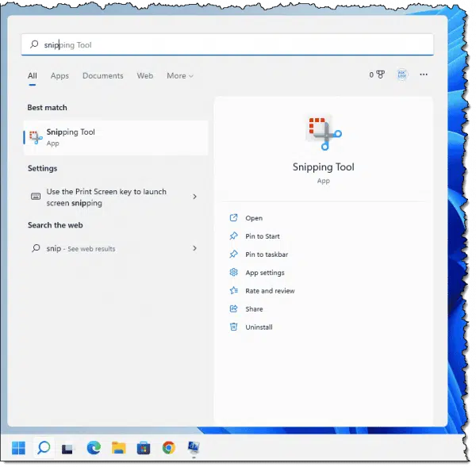
Task: Click the Search the web heading
Action: coord(56,225)
